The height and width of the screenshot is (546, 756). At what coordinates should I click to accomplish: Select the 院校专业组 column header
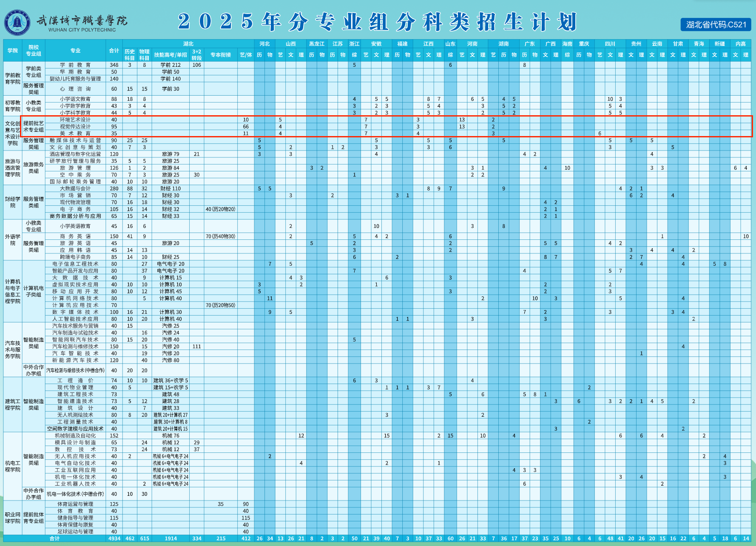click(x=34, y=51)
